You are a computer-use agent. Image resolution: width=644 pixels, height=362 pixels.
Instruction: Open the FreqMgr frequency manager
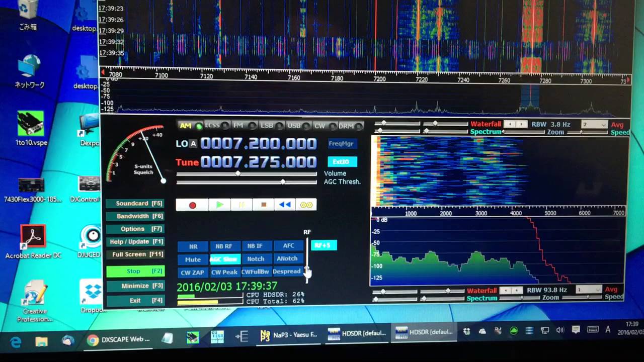tap(342, 144)
